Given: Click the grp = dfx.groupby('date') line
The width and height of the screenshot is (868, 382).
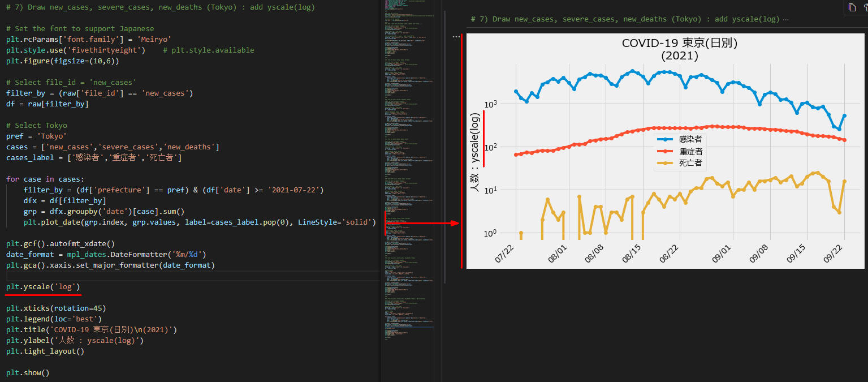Looking at the screenshot, I should [x=104, y=211].
